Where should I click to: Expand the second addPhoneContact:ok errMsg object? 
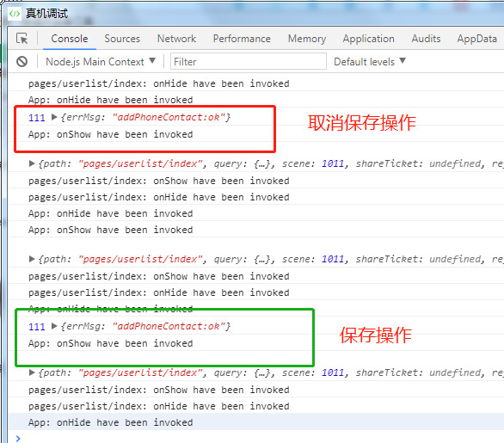[x=54, y=326]
